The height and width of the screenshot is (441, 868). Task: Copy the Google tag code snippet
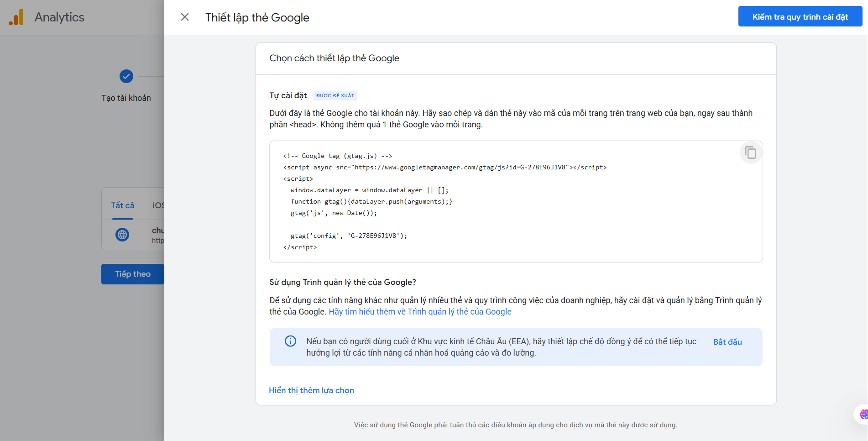[751, 152]
